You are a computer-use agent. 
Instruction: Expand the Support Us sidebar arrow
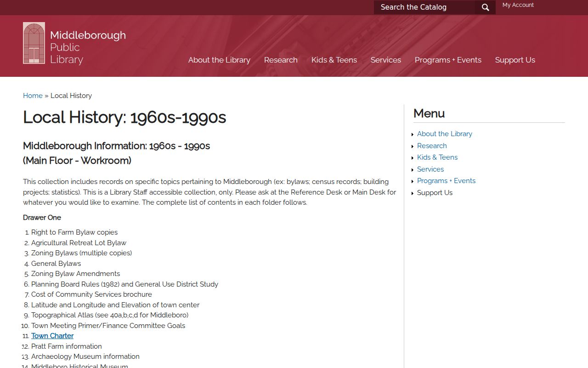pyautogui.click(x=413, y=194)
